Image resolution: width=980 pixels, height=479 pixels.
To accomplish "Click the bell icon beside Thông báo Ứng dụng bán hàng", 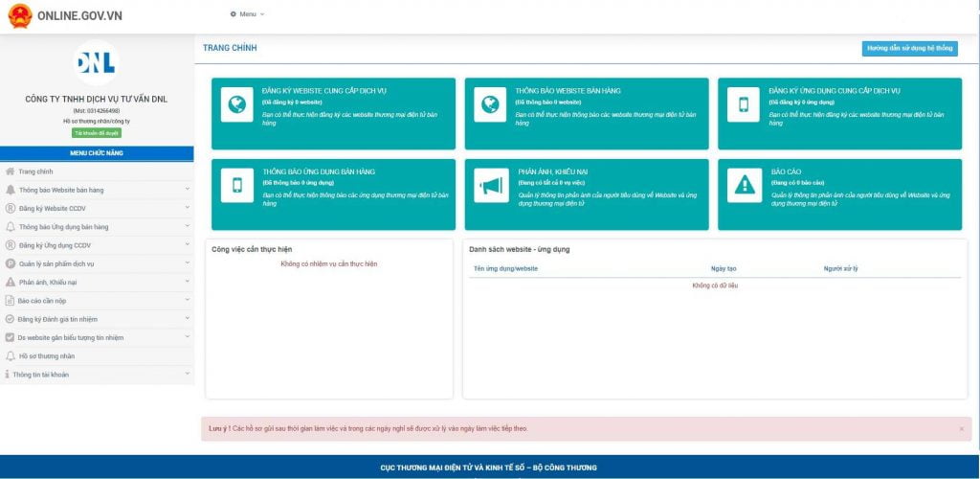I will [10, 226].
